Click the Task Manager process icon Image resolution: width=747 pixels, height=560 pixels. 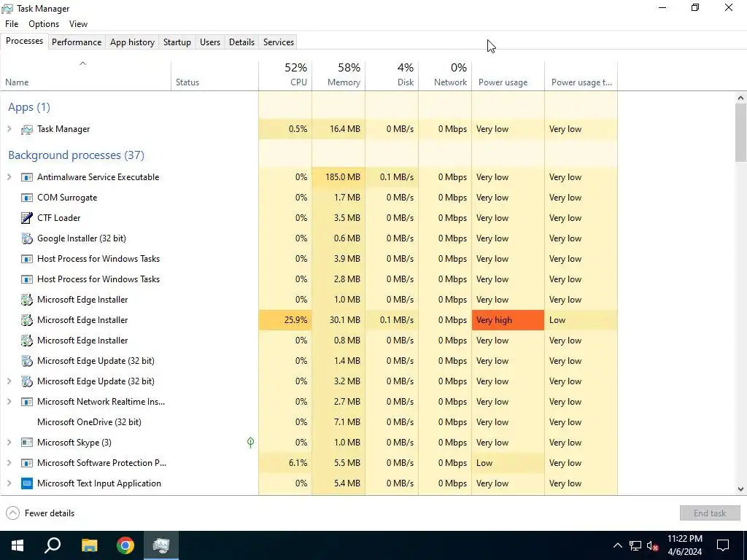tap(27, 130)
